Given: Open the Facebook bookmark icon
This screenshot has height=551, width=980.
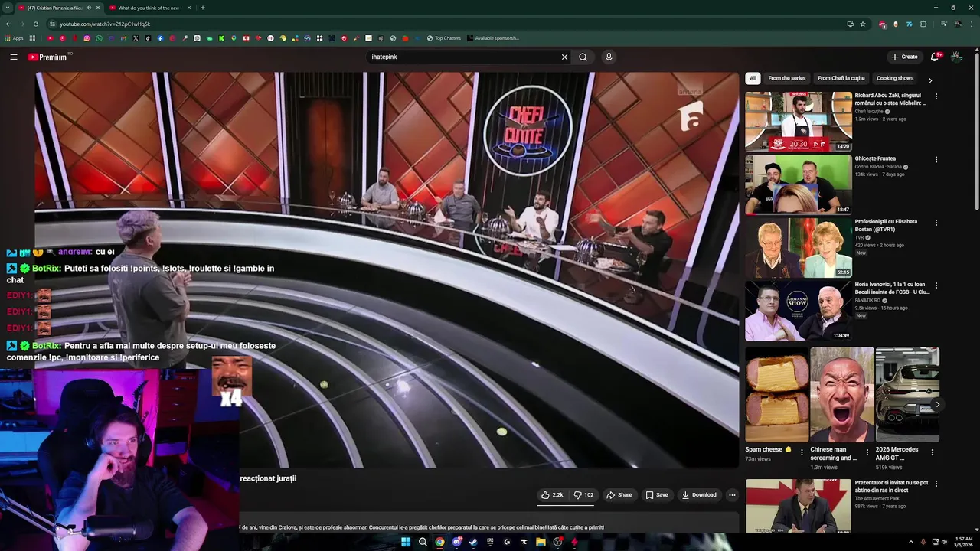Looking at the screenshot, I should click(160, 38).
